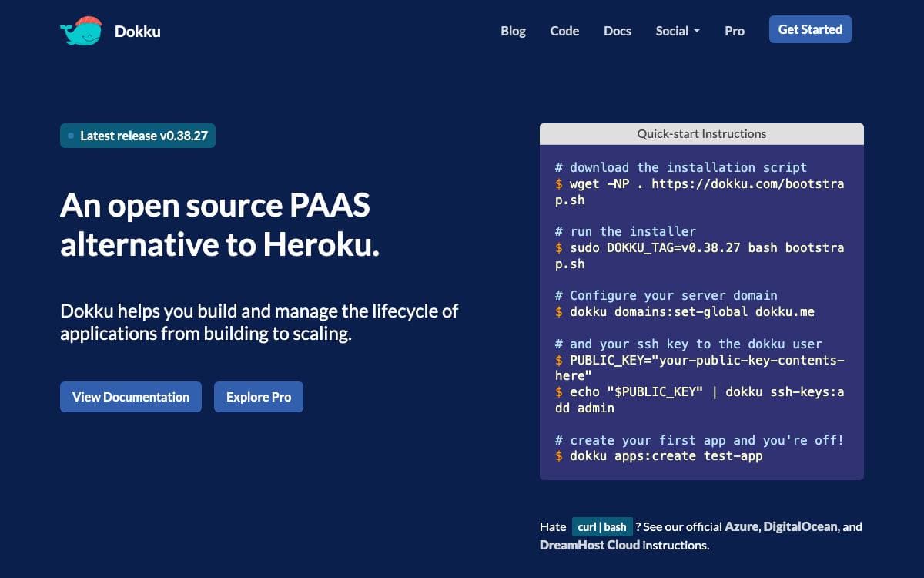This screenshot has width=924, height=578.
Task: Select the Explore Pro button
Action: click(x=259, y=397)
